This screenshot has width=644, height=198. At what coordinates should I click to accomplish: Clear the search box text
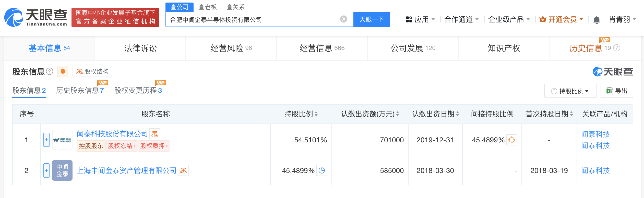pos(344,19)
